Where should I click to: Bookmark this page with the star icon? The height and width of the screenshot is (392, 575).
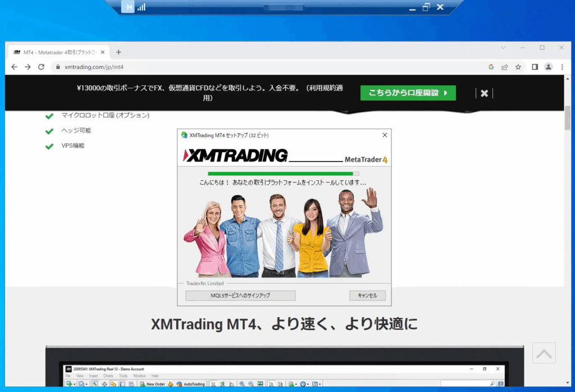click(x=518, y=67)
